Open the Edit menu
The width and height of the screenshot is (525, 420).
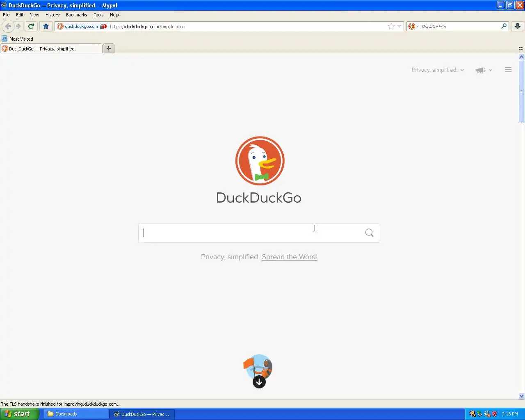pyautogui.click(x=20, y=15)
